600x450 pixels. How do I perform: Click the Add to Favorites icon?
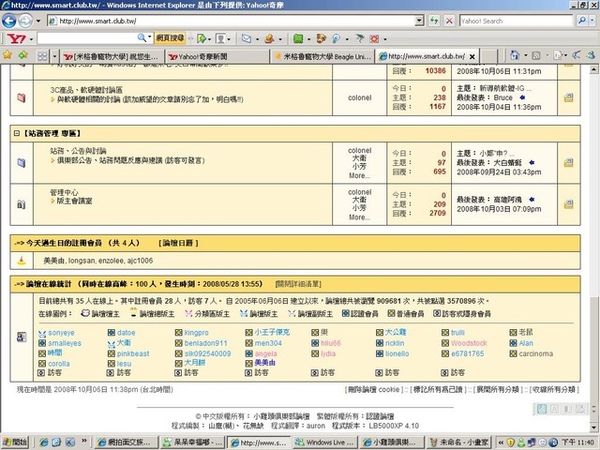(x=23, y=55)
